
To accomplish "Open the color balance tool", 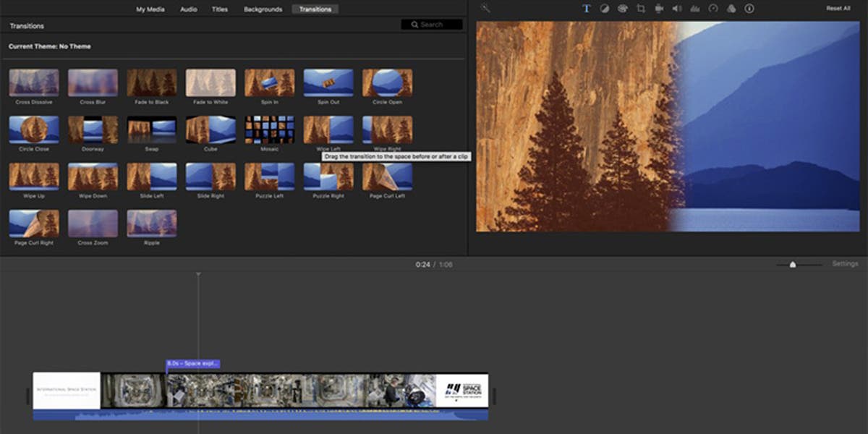I will pyautogui.click(x=604, y=9).
